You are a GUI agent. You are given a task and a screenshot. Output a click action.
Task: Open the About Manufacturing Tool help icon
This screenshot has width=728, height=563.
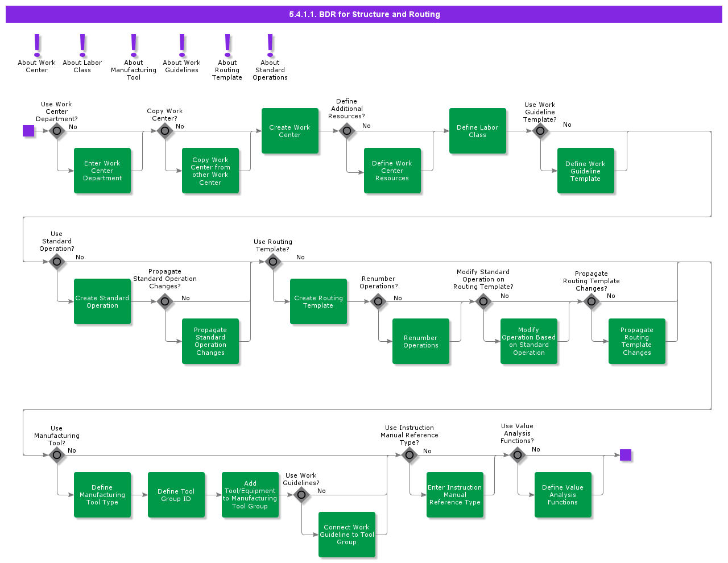[x=133, y=45]
